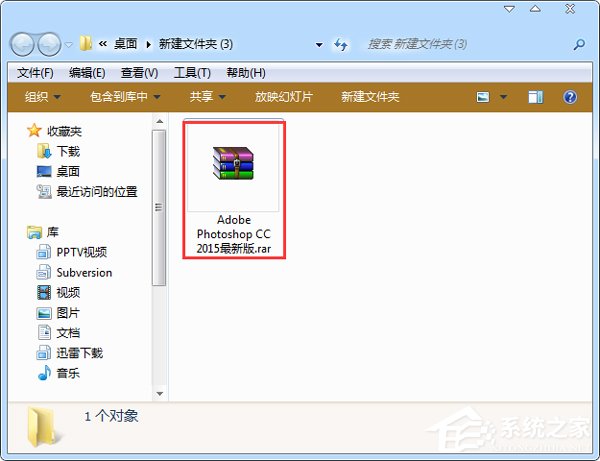
Task: Open the 文件(F) menu
Action: tap(35, 73)
